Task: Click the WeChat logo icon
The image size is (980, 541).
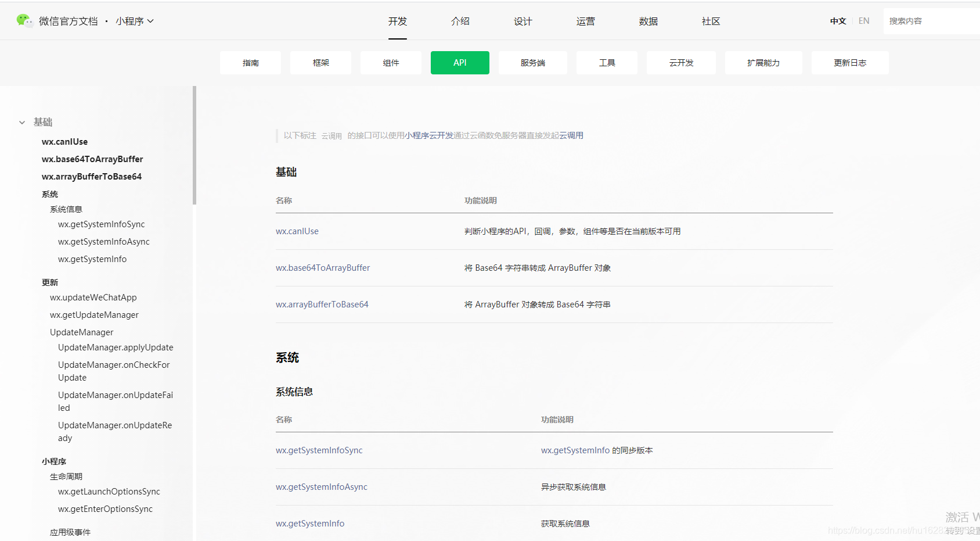Action: pos(24,21)
